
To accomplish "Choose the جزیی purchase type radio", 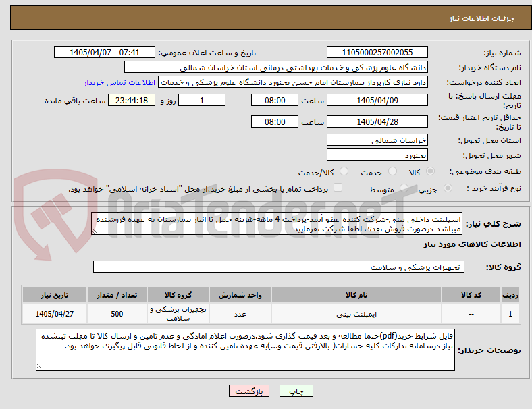I will pos(448,188).
